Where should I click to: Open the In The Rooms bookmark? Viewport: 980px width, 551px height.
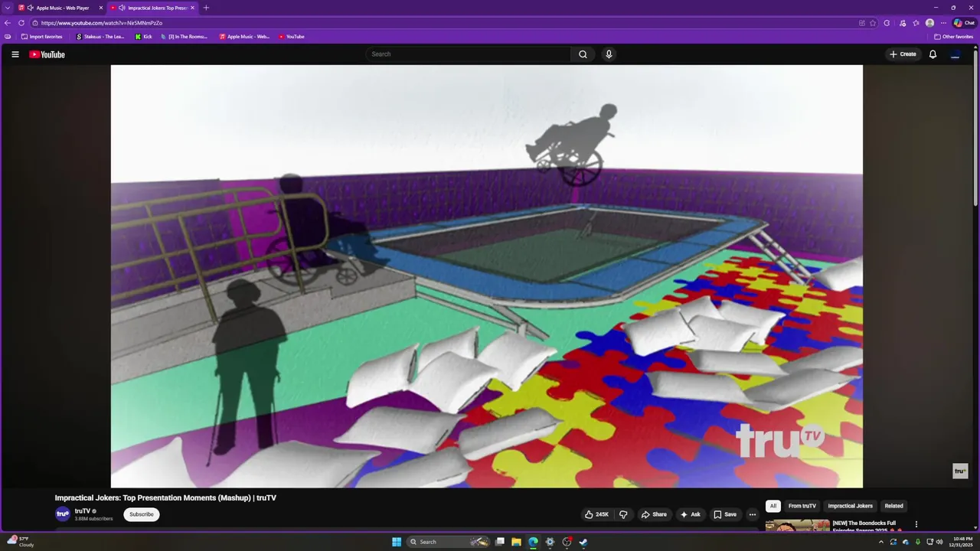(x=184, y=37)
